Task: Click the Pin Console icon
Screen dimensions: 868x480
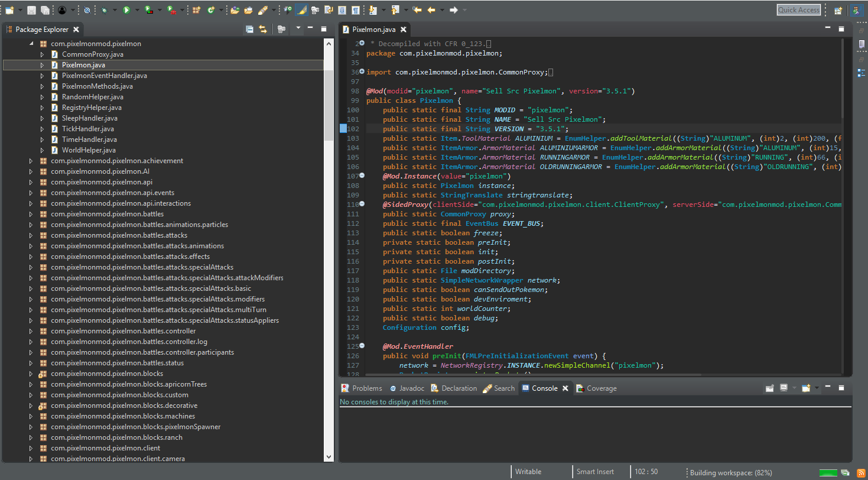Action: click(x=769, y=388)
